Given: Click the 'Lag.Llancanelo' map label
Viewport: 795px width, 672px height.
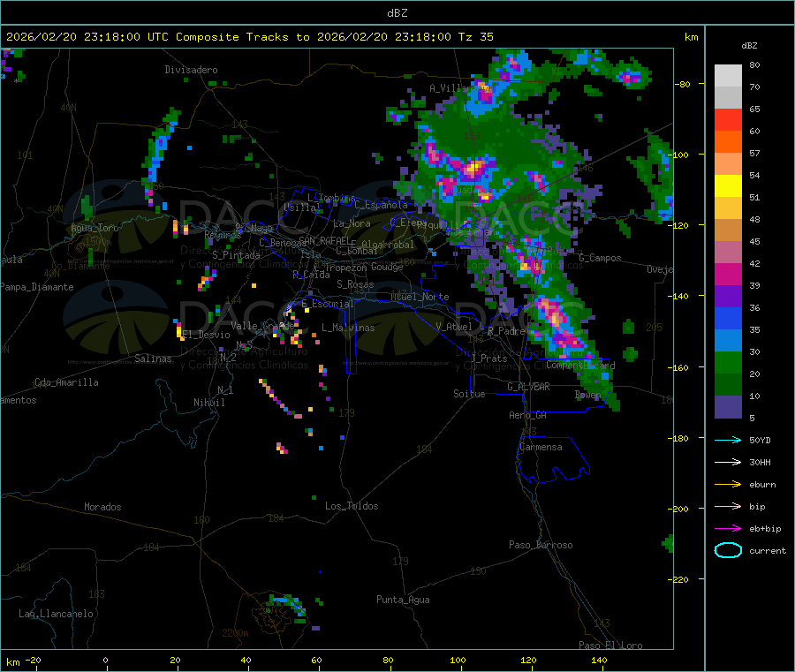Looking at the screenshot, I should coord(56,614).
